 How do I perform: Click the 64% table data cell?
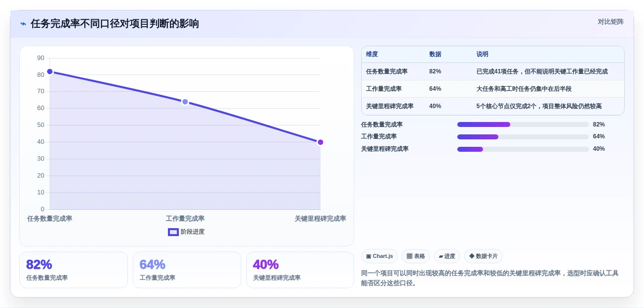[435, 89]
